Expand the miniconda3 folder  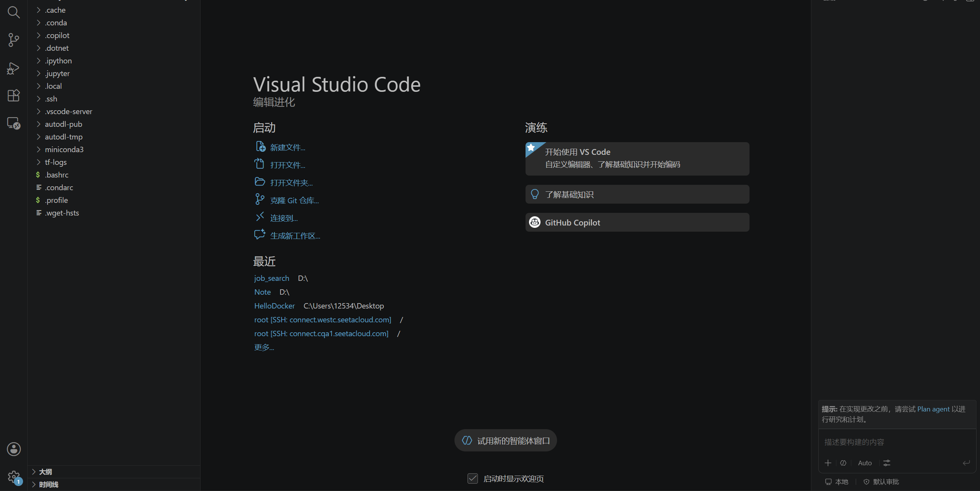(114, 149)
